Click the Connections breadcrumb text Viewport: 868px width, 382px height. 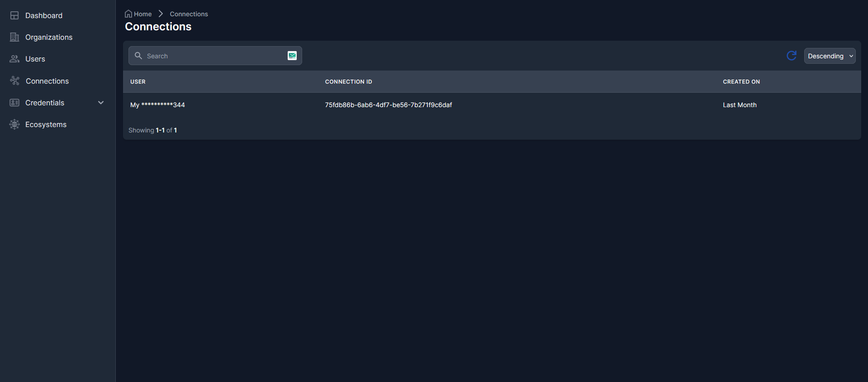tap(189, 14)
